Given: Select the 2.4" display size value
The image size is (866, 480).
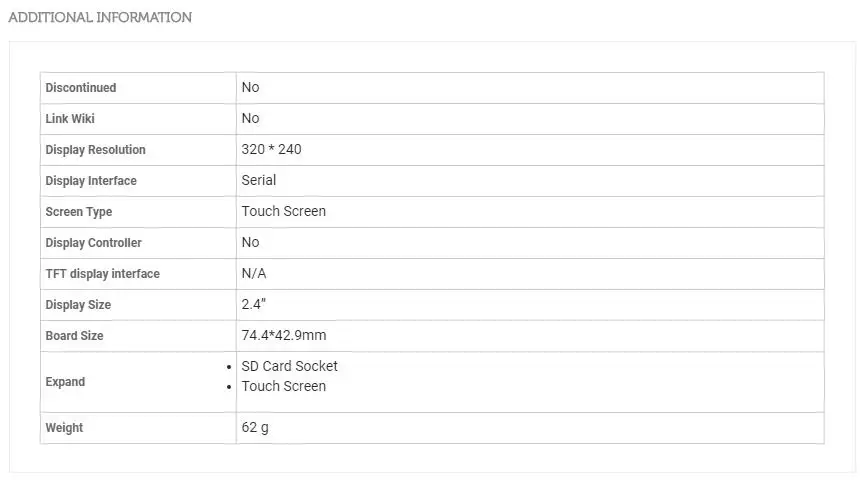Looking at the screenshot, I should [x=254, y=304].
